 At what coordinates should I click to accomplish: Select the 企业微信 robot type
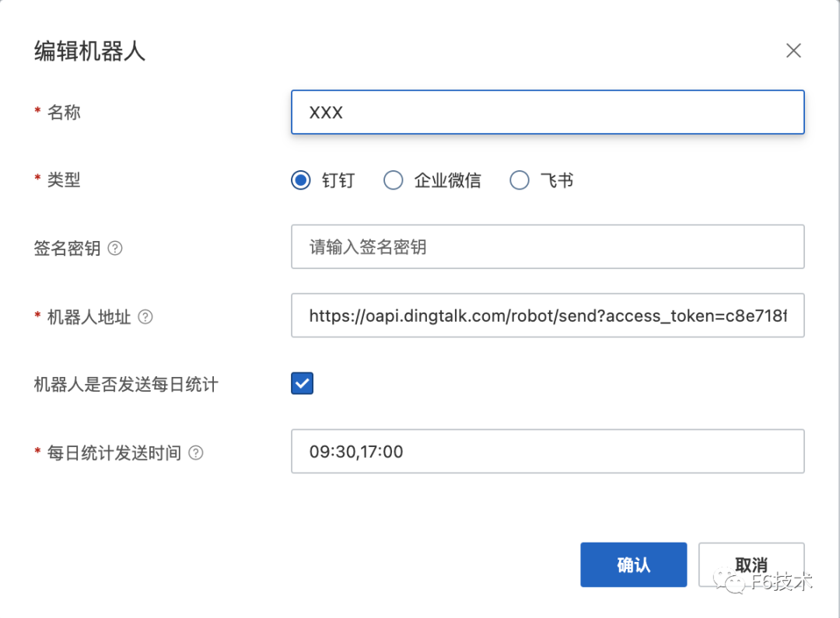click(x=394, y=180)
